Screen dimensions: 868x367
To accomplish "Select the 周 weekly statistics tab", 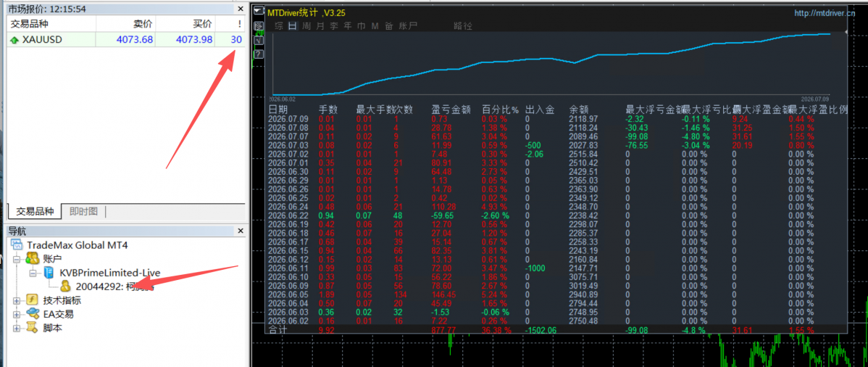I will tap(306, 26).
